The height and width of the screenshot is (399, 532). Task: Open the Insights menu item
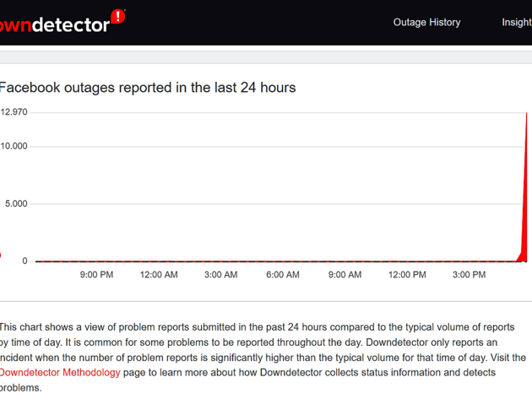click(x=517, y=23)
